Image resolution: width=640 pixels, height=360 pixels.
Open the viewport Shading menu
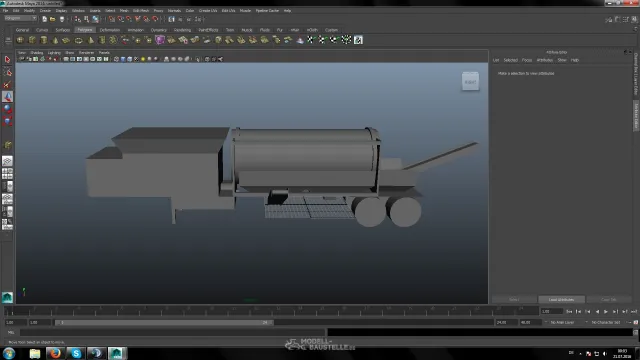(36, 53)
